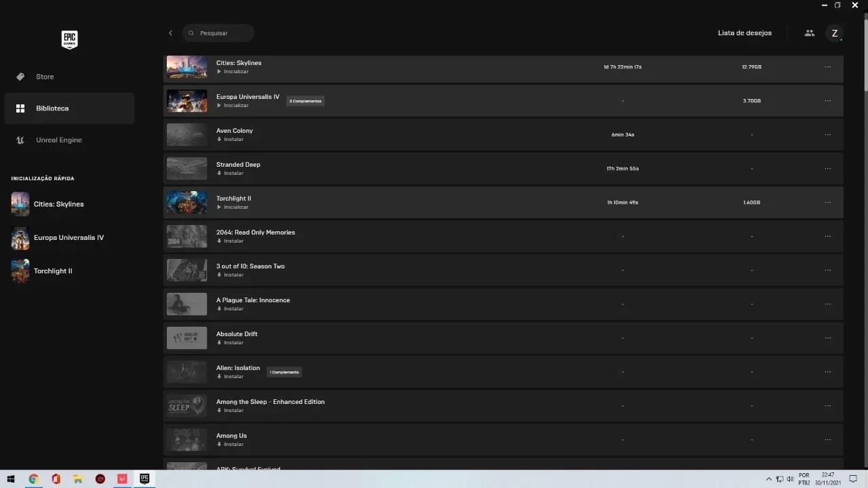
Task: Open Lista de desejos
Action: tap(745, 33)
